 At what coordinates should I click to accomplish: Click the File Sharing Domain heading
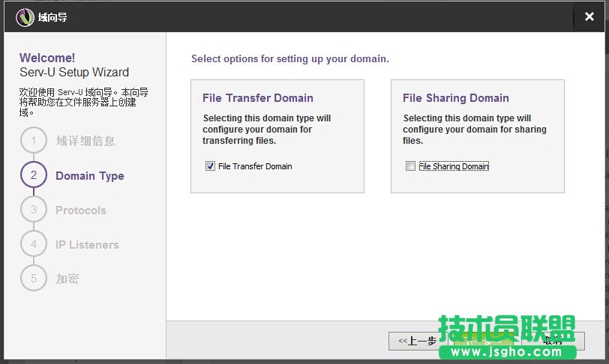tap(455, 98)
